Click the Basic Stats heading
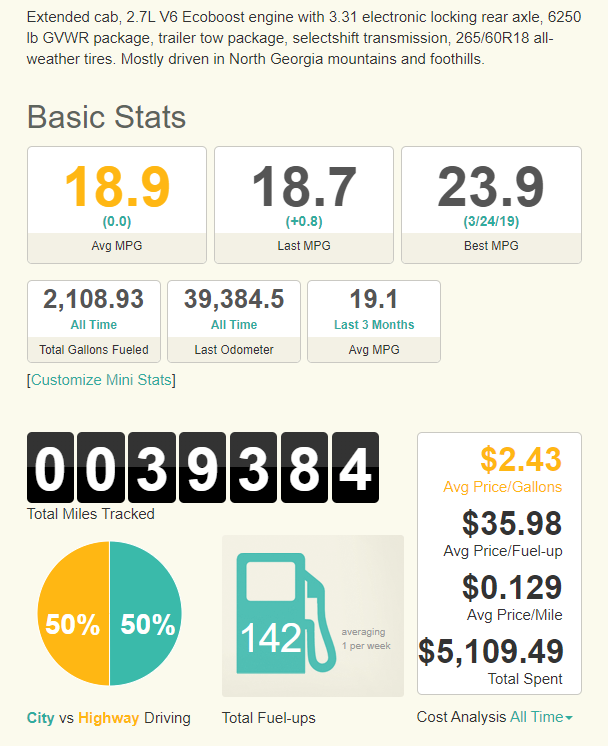Screen dimensions: 608x746 click(x=106, y=116)
